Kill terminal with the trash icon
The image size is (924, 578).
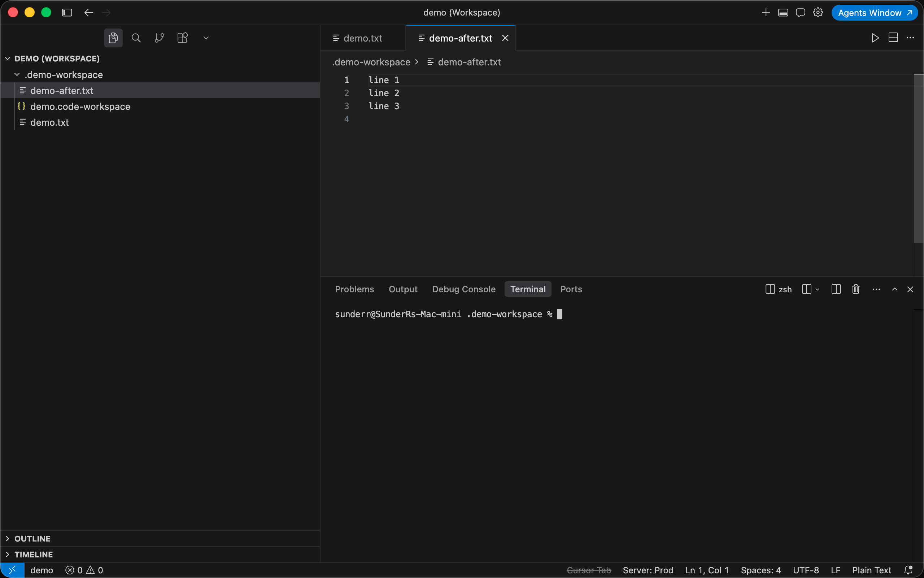pyautogui.click(x=856, y=289)
